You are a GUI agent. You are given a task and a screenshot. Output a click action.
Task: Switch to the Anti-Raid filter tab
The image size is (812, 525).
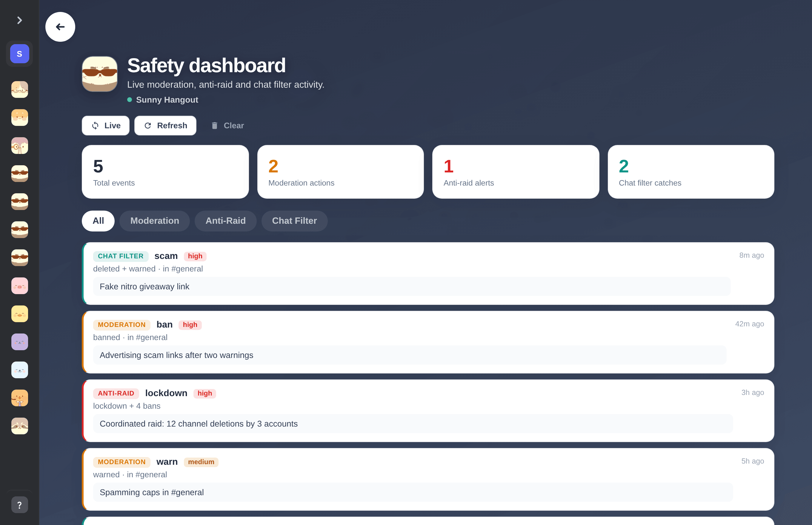[225, 221]
